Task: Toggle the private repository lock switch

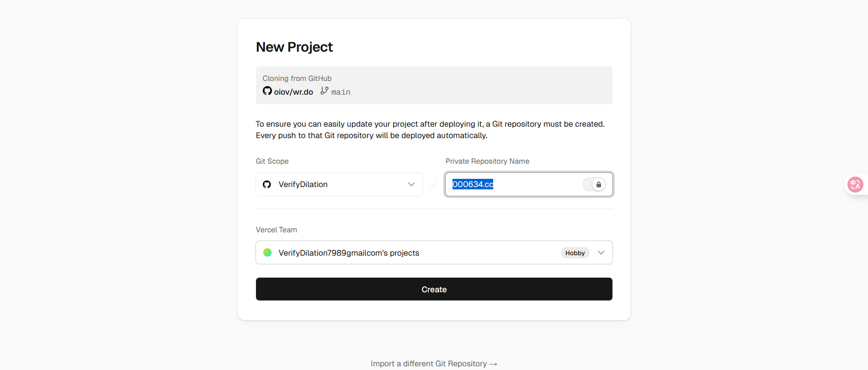Action: [x=594, y=184]
